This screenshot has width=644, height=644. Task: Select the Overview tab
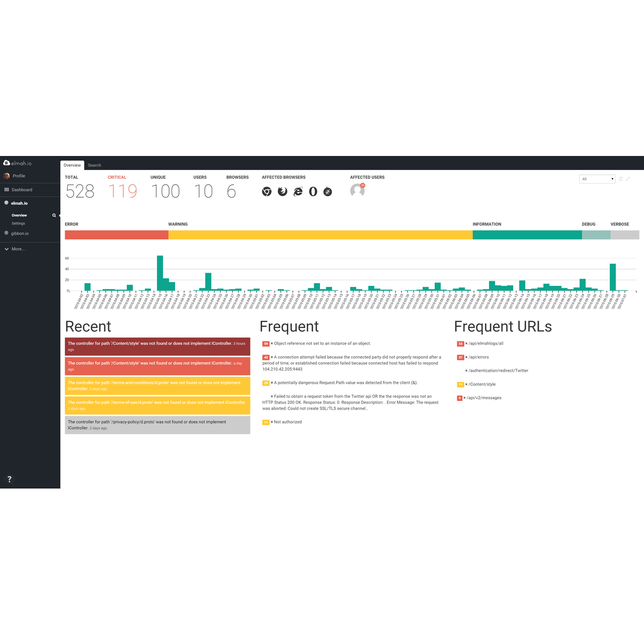[x=72, y=165]
